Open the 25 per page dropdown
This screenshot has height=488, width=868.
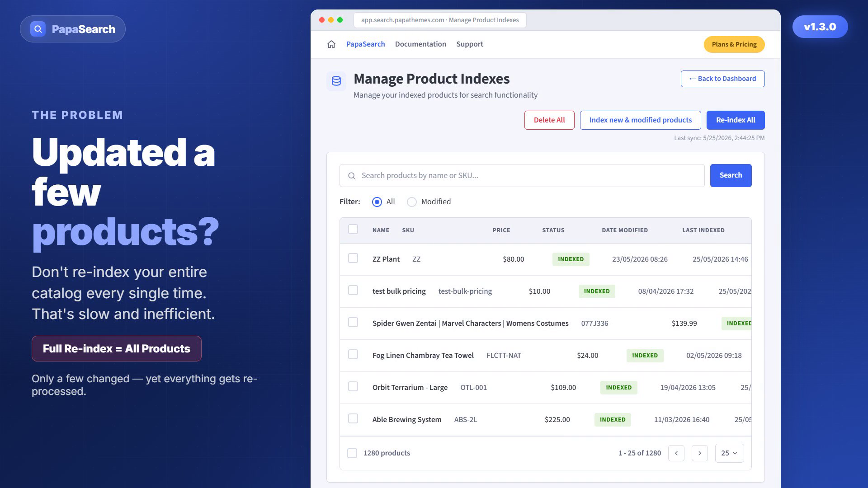pos(729,453)
